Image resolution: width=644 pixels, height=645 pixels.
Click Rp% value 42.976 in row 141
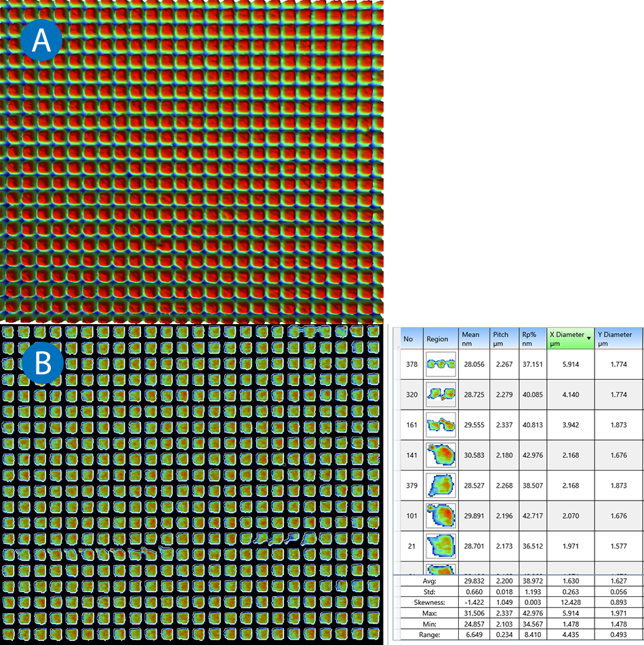[x=533, y=455]
